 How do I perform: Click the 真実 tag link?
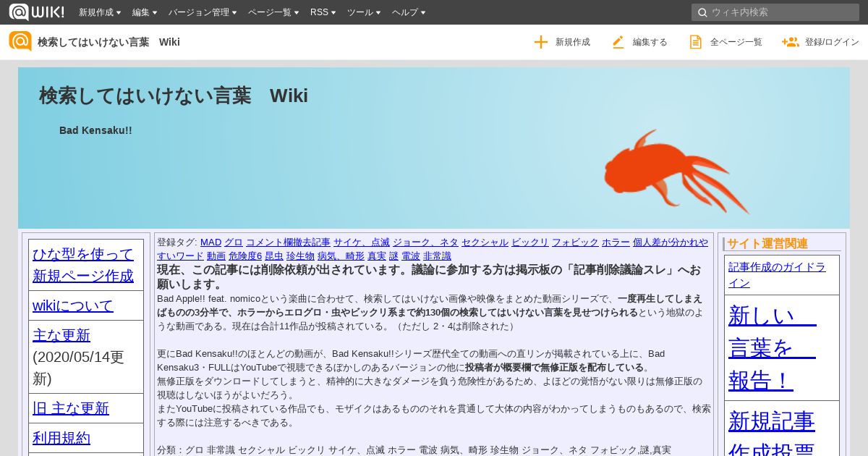377,256
